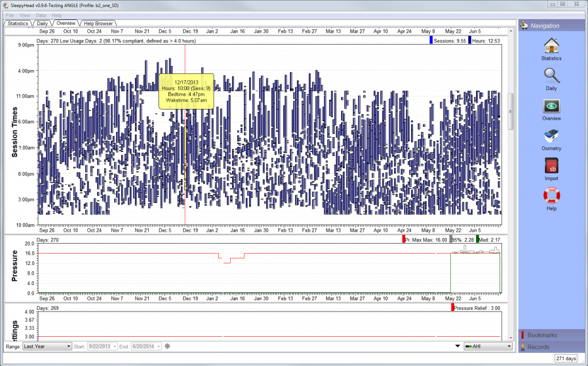The height and width of the screenshot is (366, 588).
Task: Open the Range dropdown showing Last Year
Action: pos(47,346)
